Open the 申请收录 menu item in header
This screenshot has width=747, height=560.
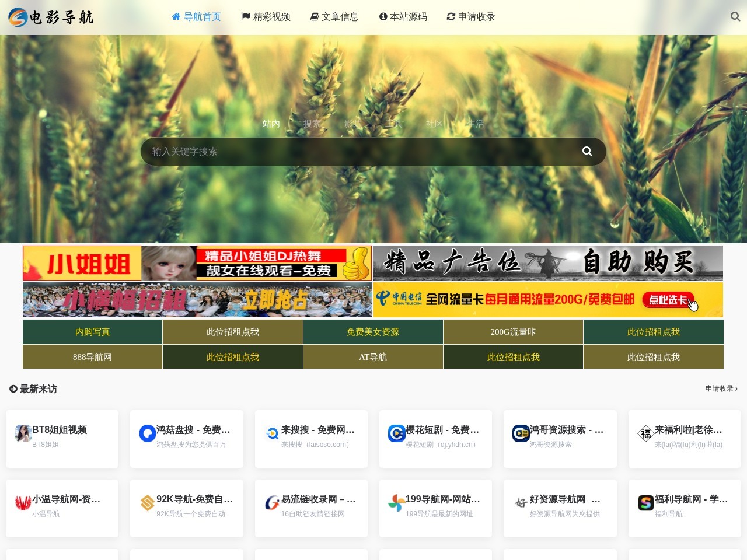coord(471,17)
